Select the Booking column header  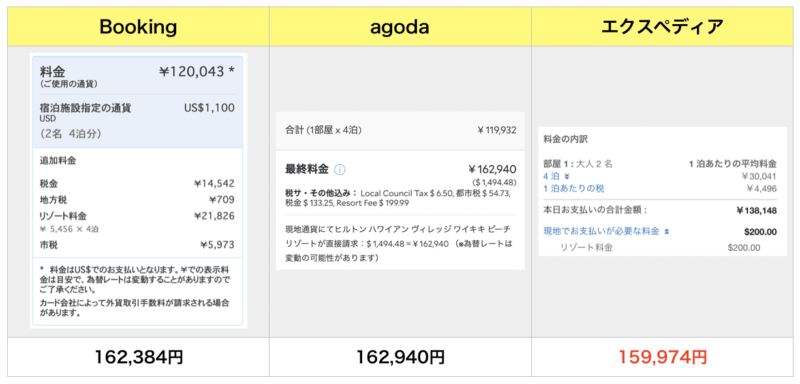(138, 27)
